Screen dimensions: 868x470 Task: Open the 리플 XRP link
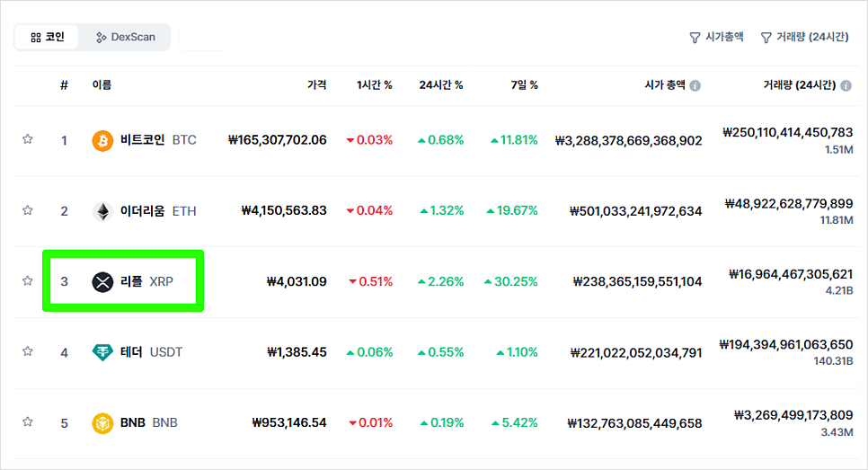146,281
